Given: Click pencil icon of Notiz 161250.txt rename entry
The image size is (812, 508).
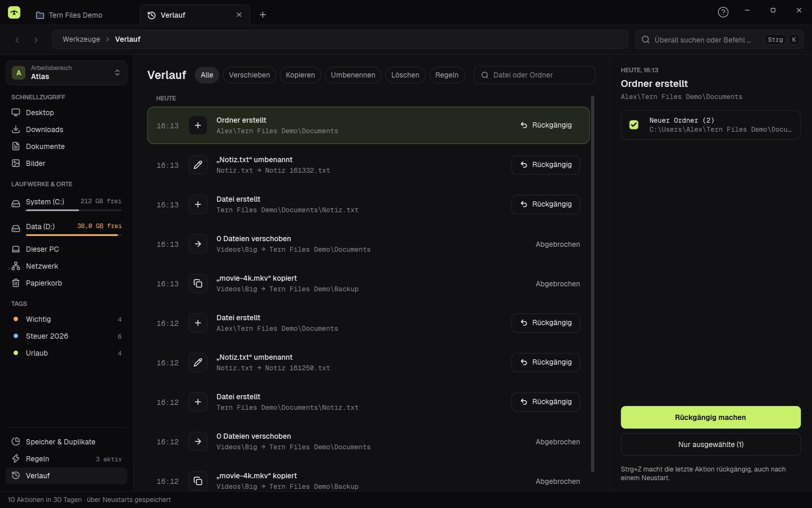Looking at the screenshot, I should click(x=198, y=362).
